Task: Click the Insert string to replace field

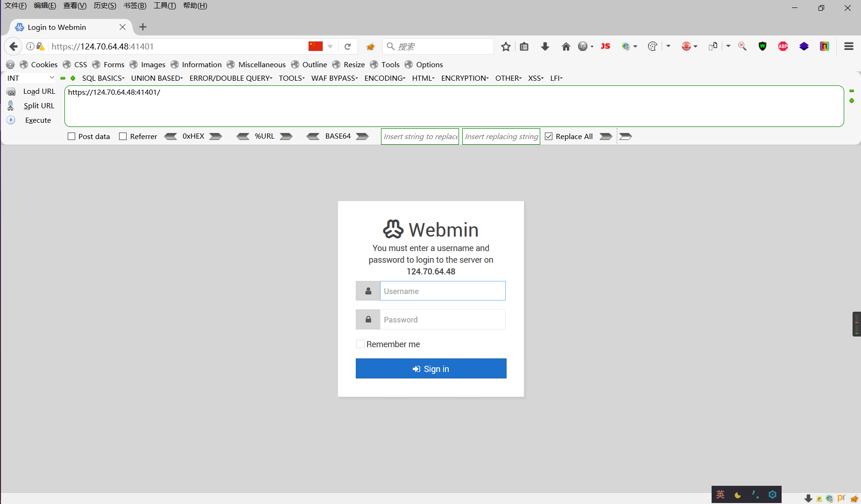Action: coord(420,136)
